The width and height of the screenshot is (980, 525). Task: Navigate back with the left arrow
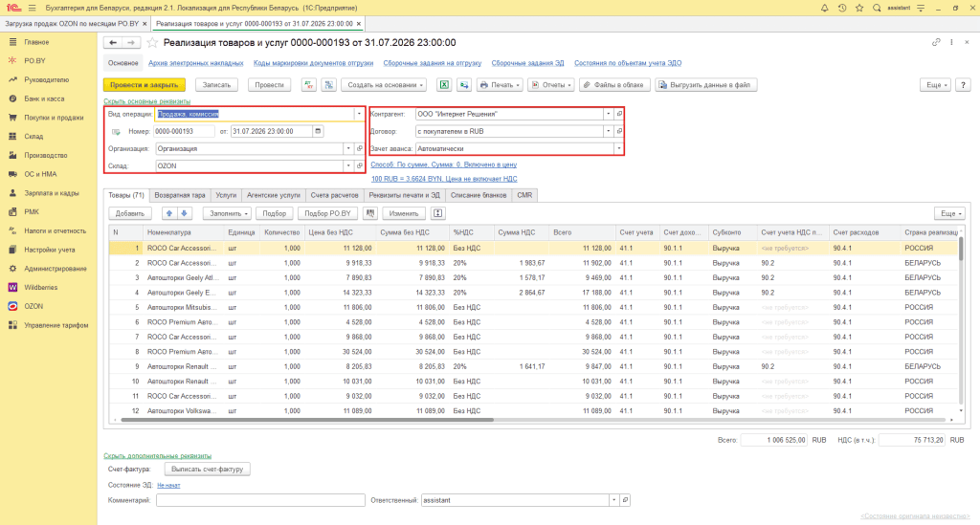pos(113,42)
